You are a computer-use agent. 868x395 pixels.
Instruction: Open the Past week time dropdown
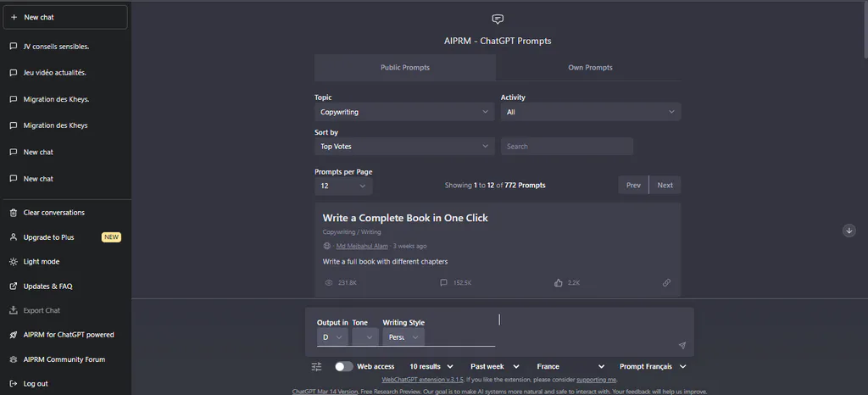(x=495, y=366)
